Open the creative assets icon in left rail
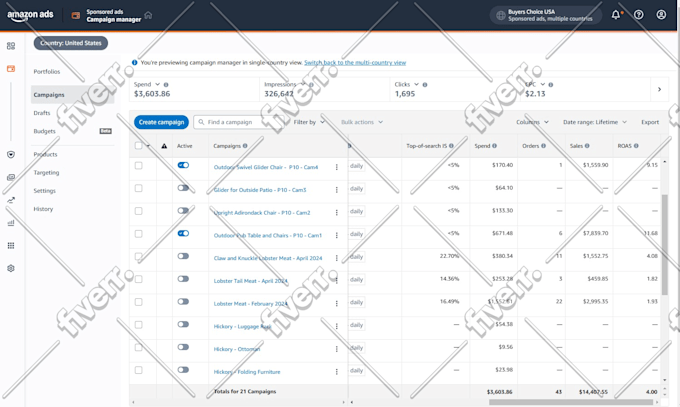Image resolution: width=680 pixels, height=407 pixels. [x=11, y=177]
